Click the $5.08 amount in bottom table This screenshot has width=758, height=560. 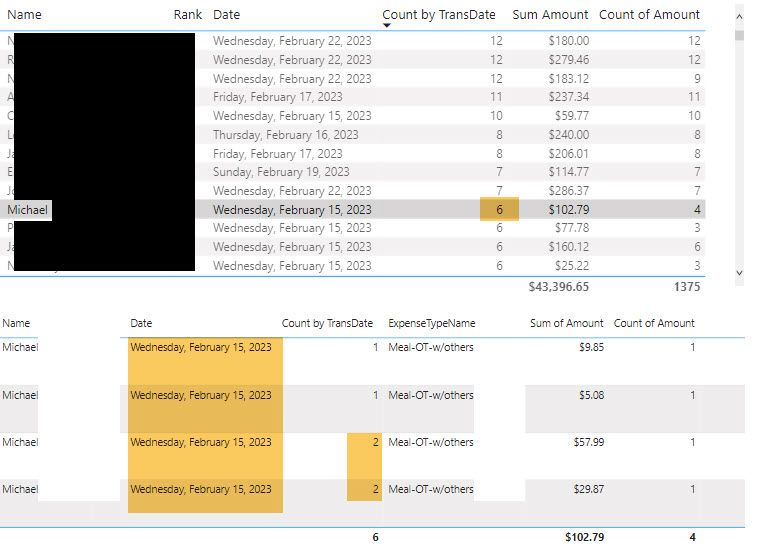592,395
